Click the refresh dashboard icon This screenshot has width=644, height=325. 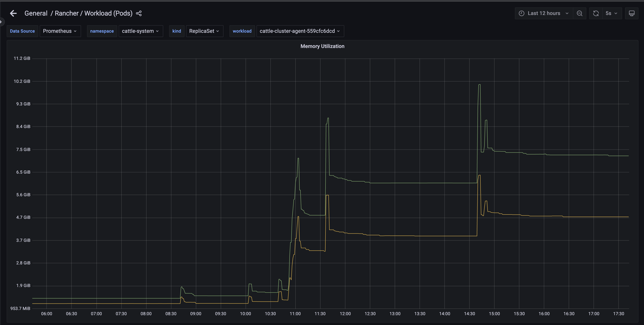[596, 13]
